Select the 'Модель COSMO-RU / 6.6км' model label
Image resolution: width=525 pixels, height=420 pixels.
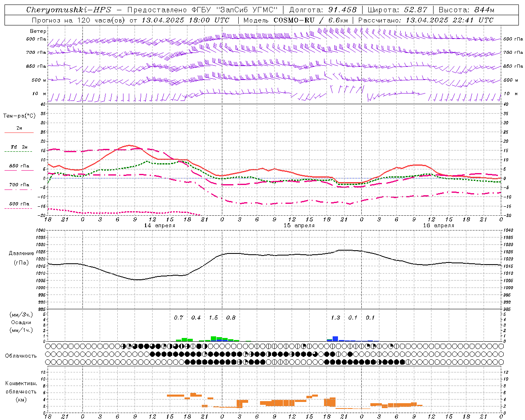pos(296,20)
